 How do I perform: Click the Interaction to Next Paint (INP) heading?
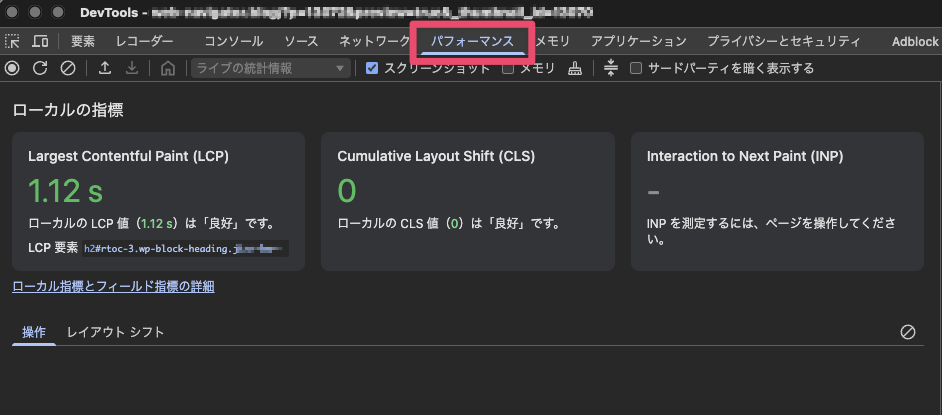745,156
